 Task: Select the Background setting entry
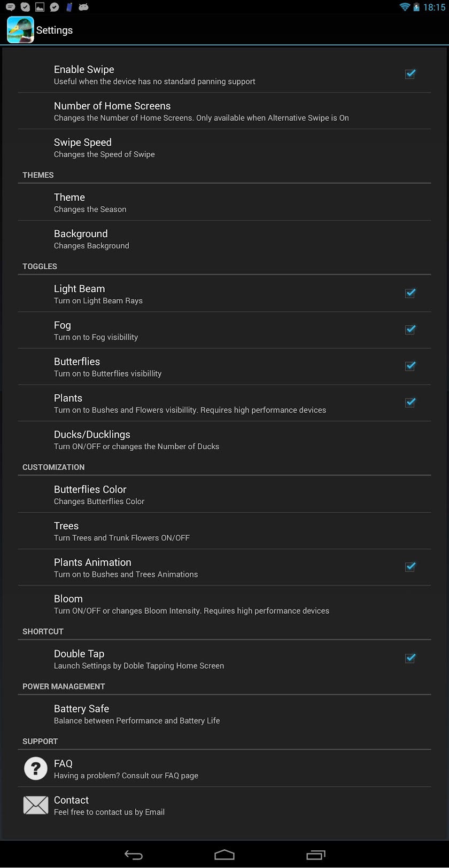click(224, 239)
